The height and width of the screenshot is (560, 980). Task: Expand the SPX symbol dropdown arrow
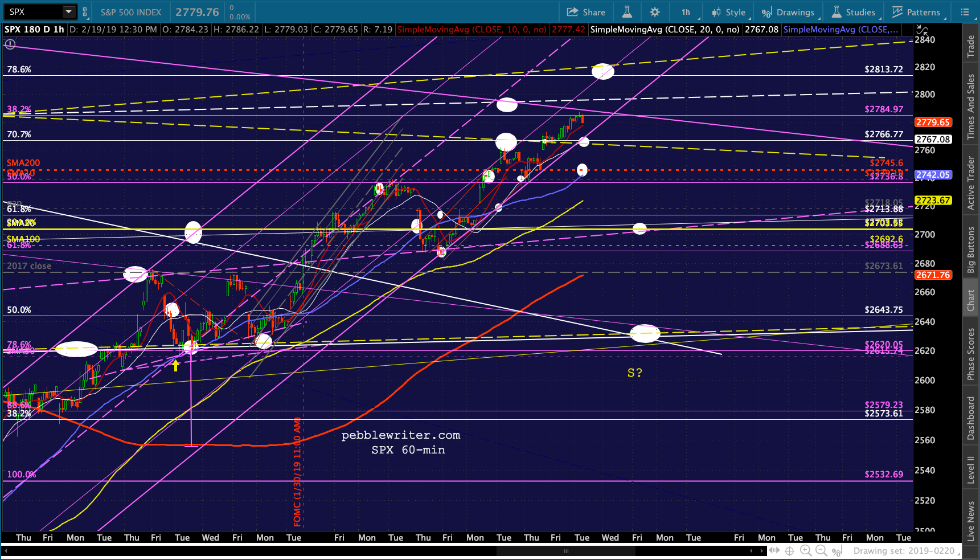[69, 12]
